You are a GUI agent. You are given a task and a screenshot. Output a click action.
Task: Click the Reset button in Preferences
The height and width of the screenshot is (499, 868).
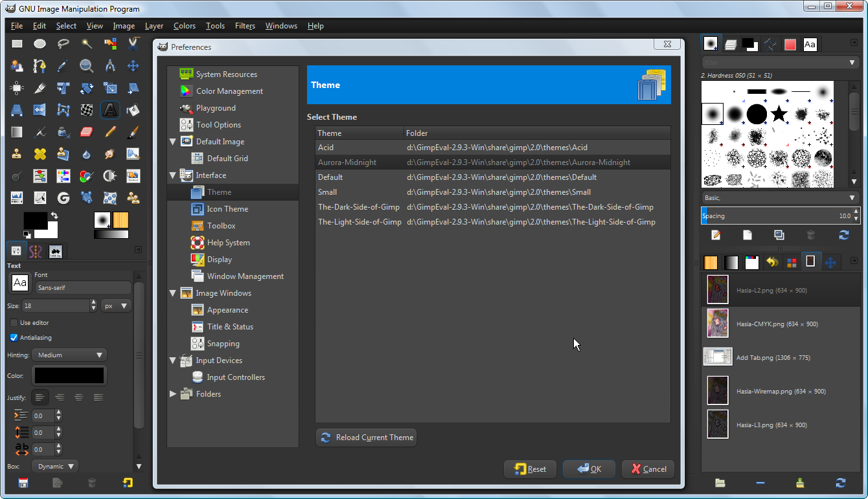[x=530, y=469]
